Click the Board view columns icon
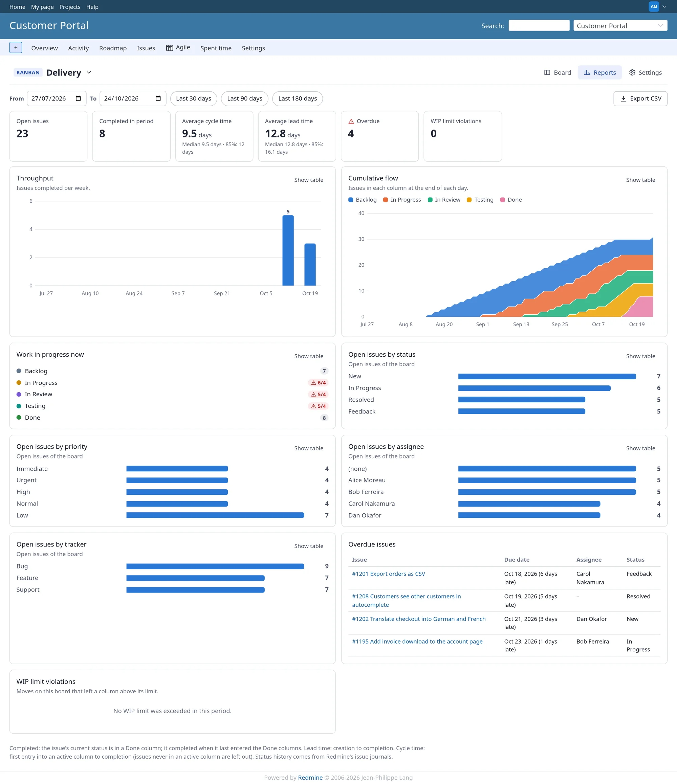This screenshot has height=784, width=677. (547, 73)
